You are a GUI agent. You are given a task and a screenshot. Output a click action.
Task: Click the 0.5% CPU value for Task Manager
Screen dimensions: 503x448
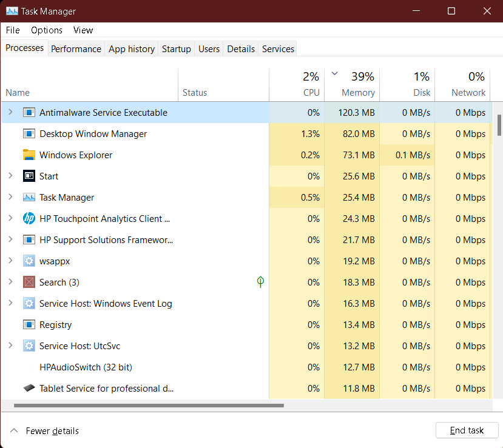pyautogui.click(x=310, y=198)
